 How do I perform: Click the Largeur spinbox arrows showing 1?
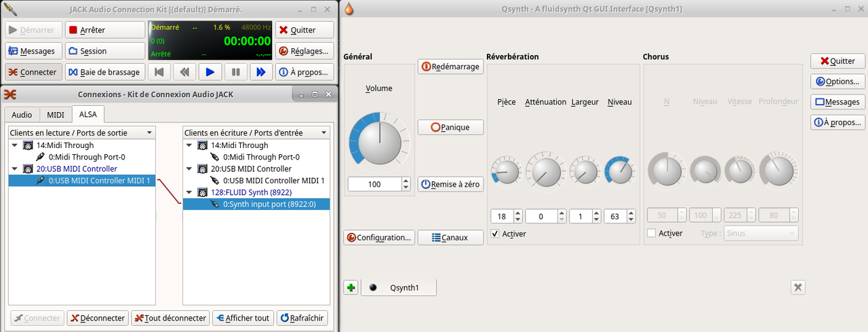click(x=596, y=217)
